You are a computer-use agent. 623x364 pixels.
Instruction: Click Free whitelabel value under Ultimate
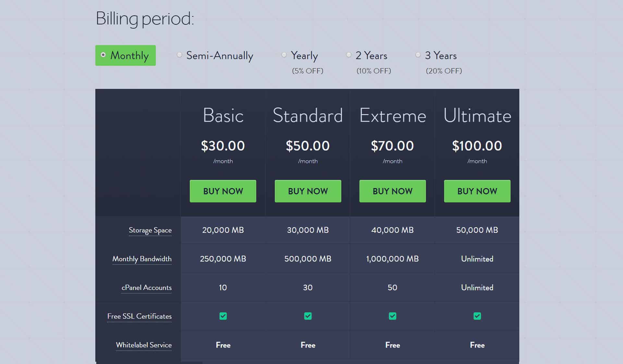(x=477, y=345)
